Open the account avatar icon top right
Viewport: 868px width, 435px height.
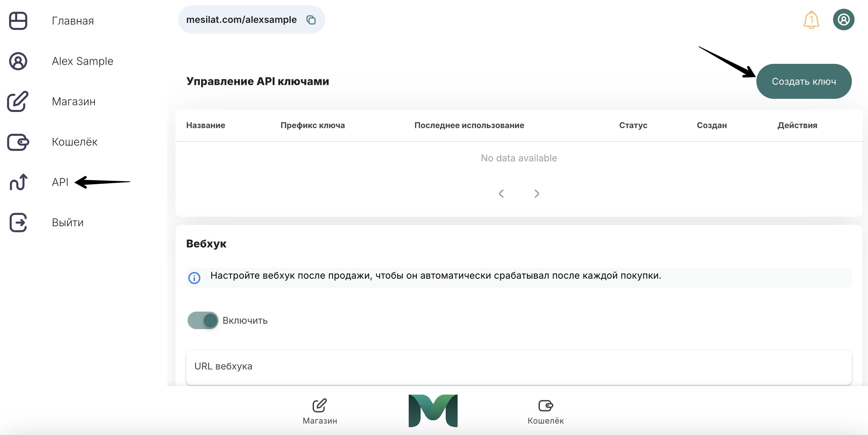(843, 19)
